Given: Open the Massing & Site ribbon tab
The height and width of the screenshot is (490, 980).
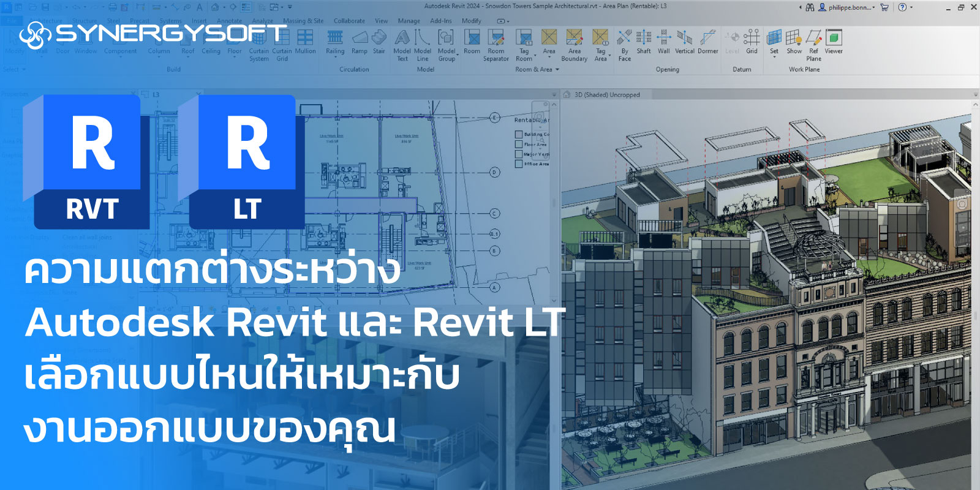Looking at the screenshot, I should (303, 21).
